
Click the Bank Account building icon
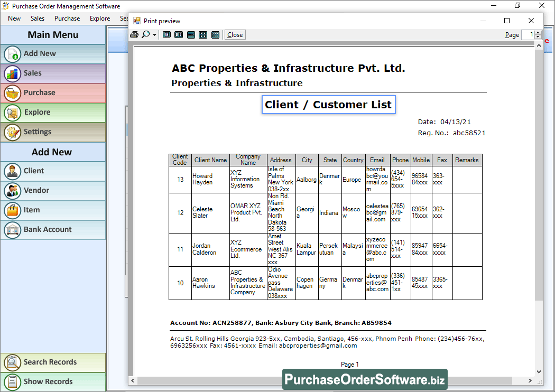(12, 230)
